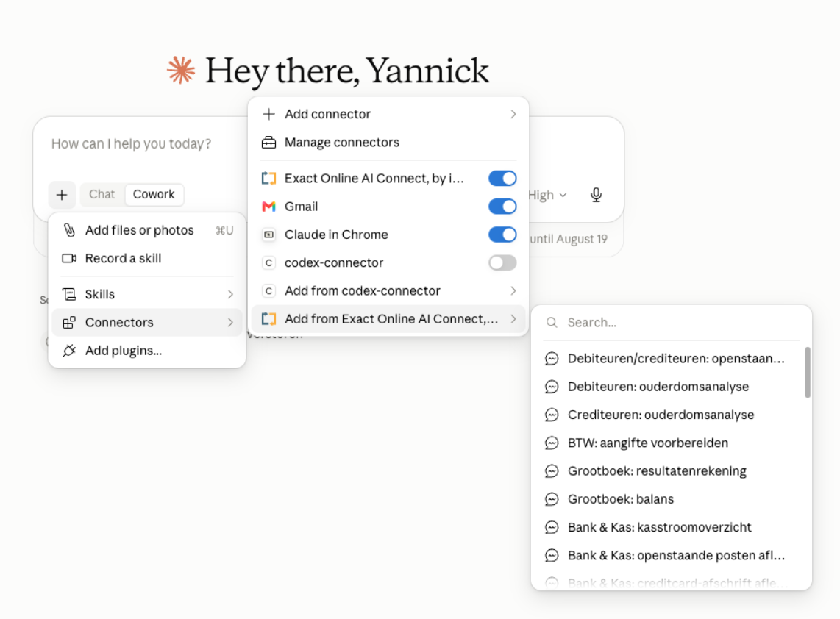Screen dimensions: 840x619
Task: Click chat icon beside Grootboek: resultatenrekening
Action: click(551, 471)
